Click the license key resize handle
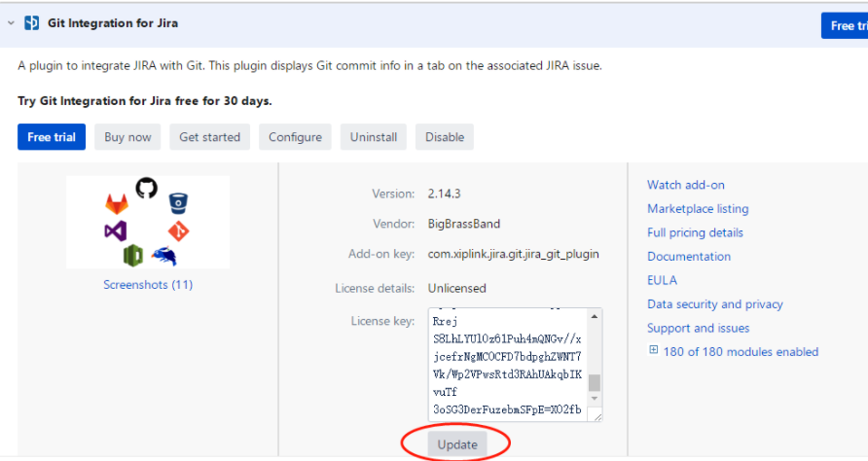The width and height of the screenshot is (868, 461). click(x=597, y=416)
